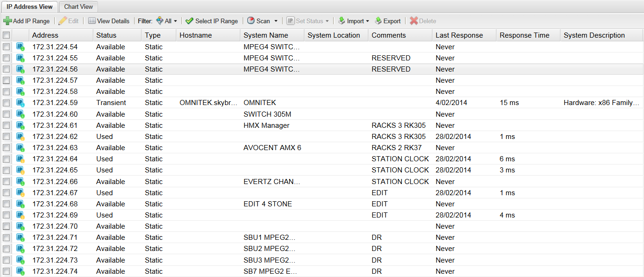Sort by the Type column header
The width and height of the screenshot is (644, 277).
click(159, 35)
